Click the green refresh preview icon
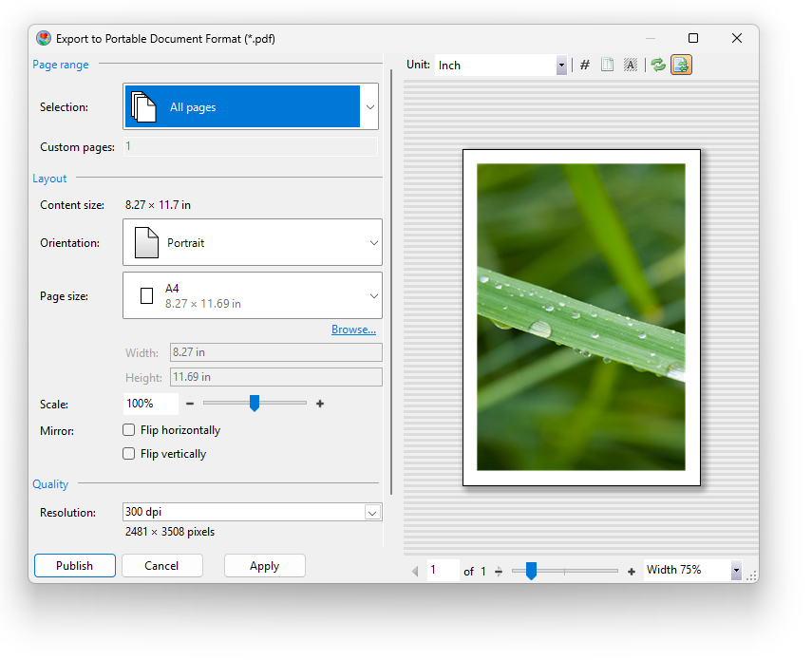The height and width of the screenshot is (660, 812). (658, 66)
